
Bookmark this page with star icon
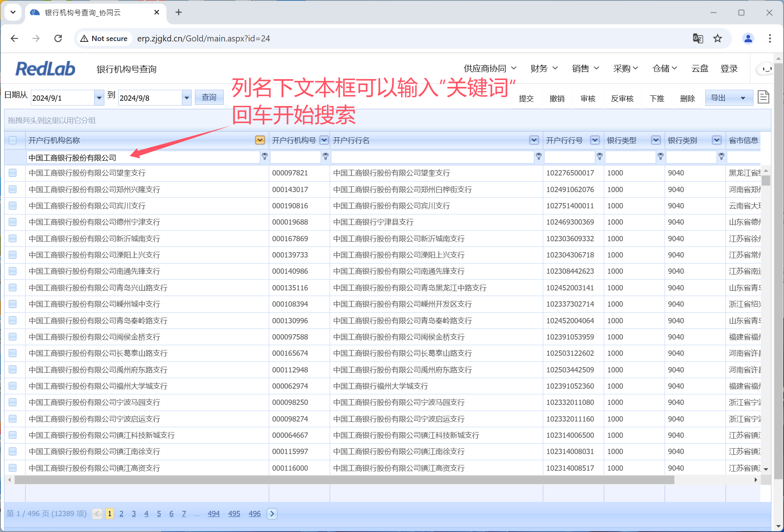point(718,39)
